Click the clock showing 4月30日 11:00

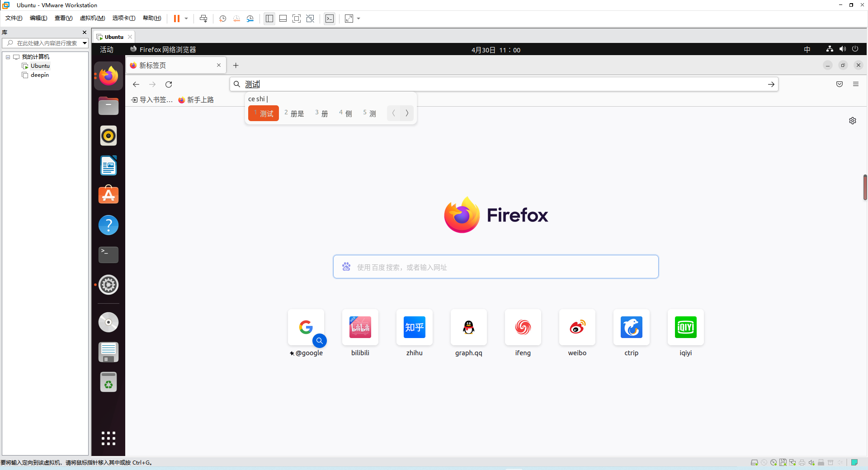click(x=496, y=50)
